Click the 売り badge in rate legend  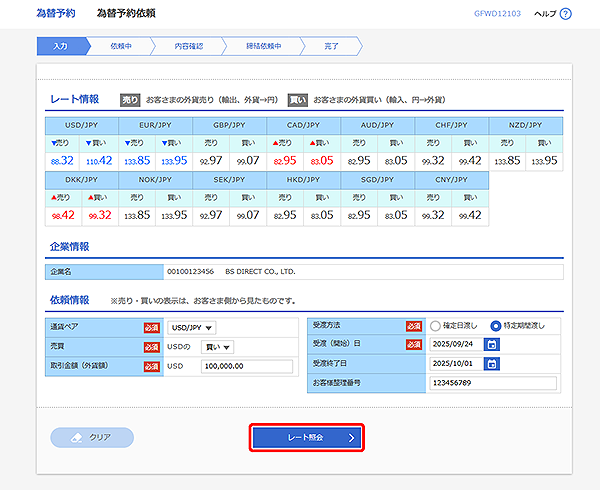pyautogui.click(x=130, y=100)
